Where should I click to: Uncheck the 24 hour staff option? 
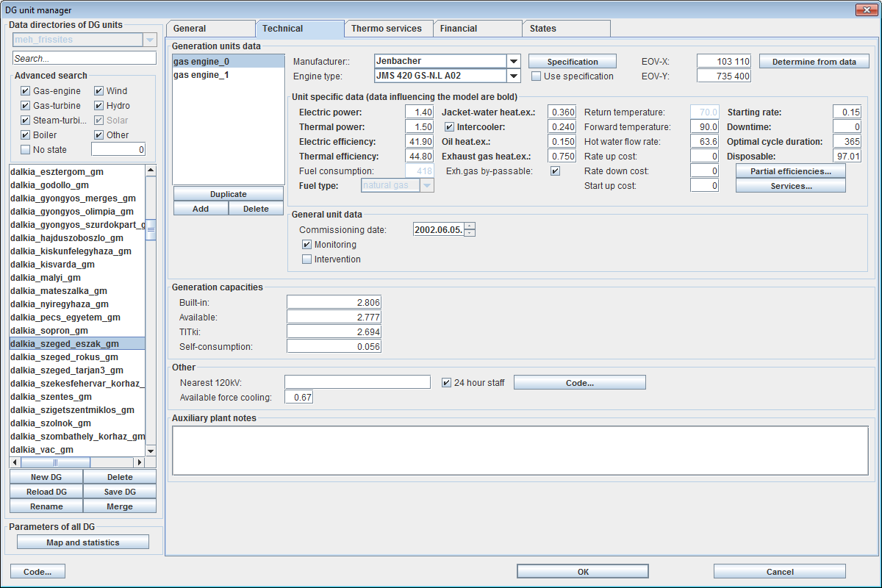446,383
